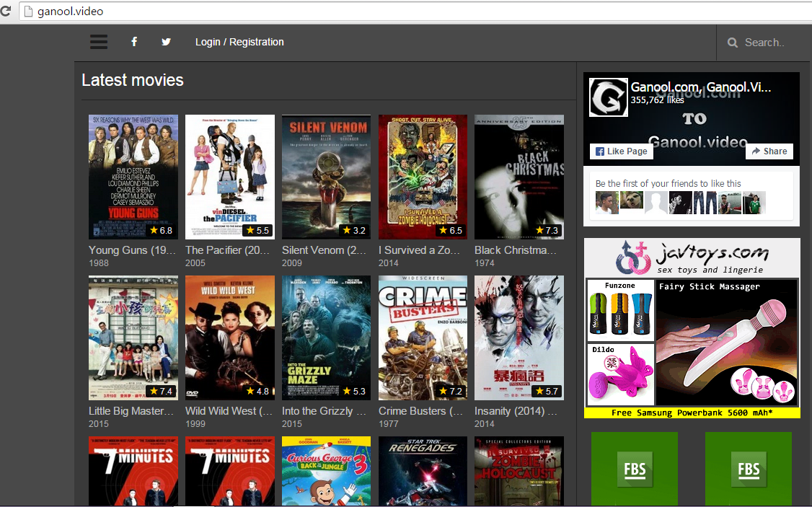Open the hamburger menu icon

(x=98, y=42)
